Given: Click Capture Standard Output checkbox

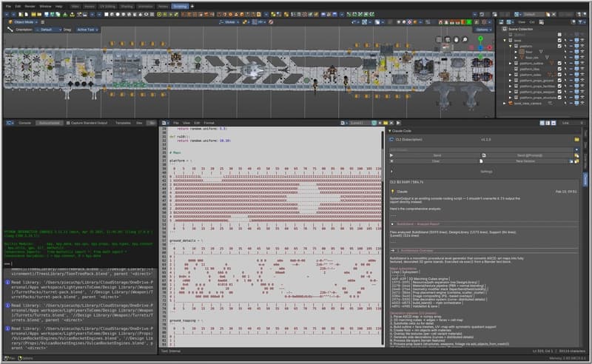Looking at the screenshot, I should (x=68, y=123).
